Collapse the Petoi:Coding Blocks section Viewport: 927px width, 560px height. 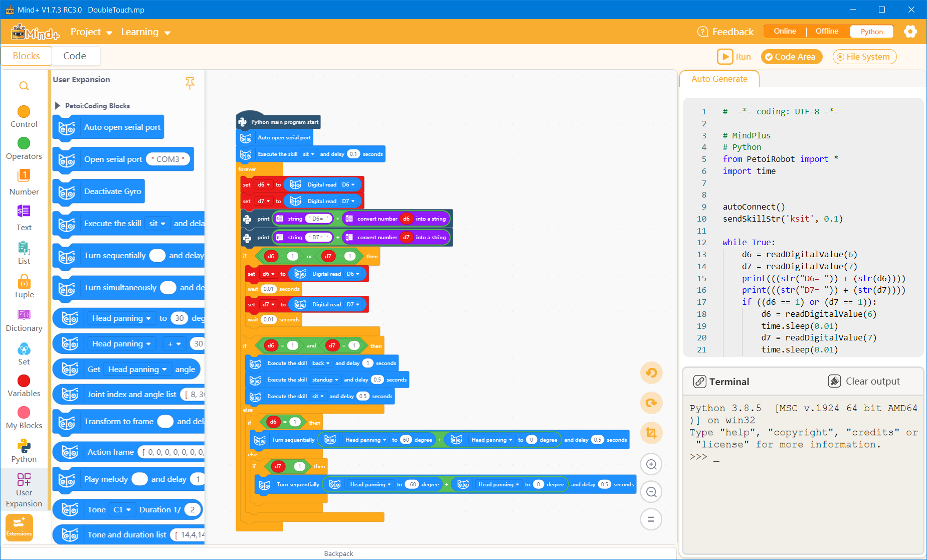(58, 106)
